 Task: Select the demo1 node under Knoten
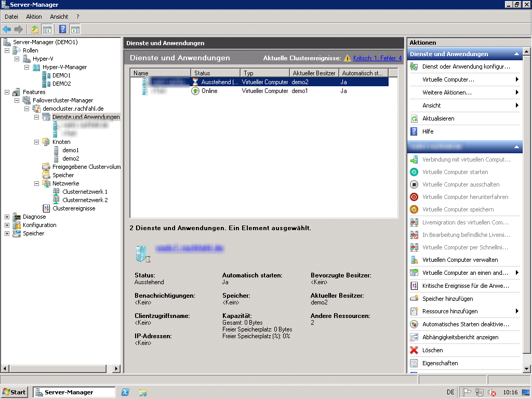pos(71,150)
